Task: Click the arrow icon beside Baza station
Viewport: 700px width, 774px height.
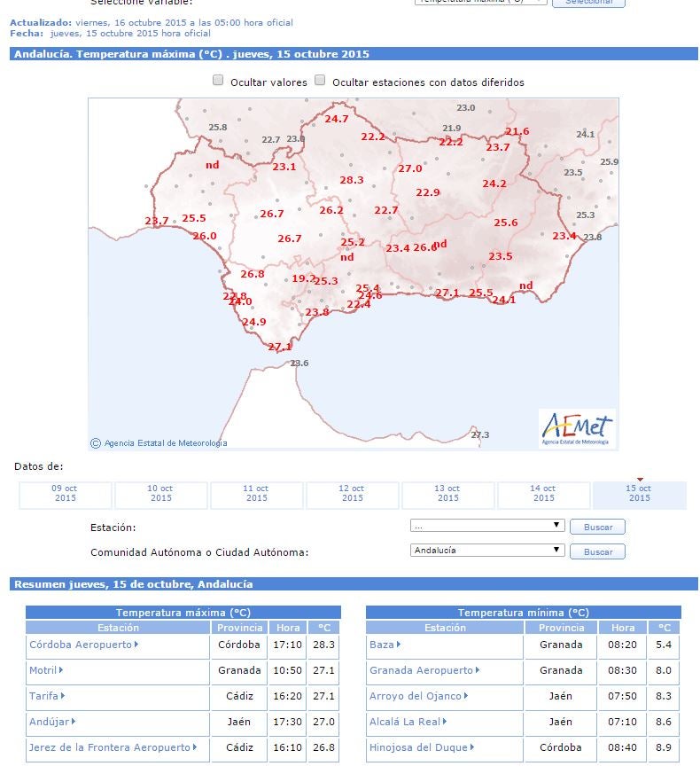Action: (399, 645)
